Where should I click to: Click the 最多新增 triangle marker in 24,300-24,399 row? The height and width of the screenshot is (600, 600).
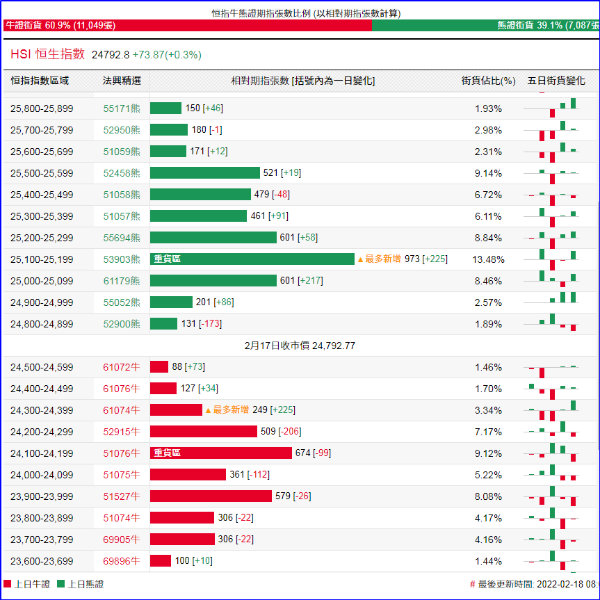click(208, 410)
